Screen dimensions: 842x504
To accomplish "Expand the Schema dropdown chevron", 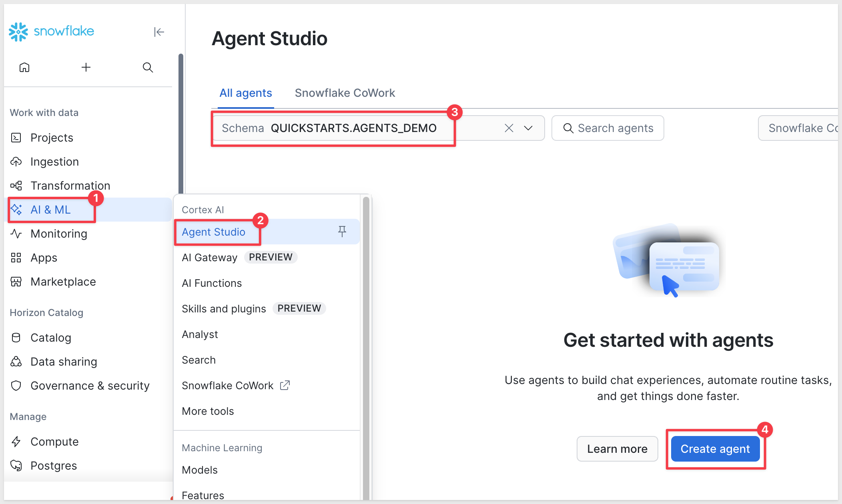I will tap(528, 128).
